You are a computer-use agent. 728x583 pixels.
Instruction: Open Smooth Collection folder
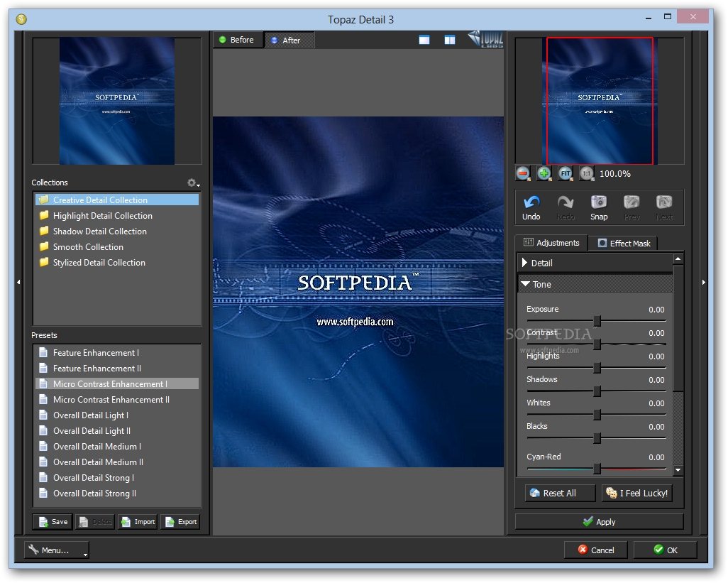tap(117, 246)
